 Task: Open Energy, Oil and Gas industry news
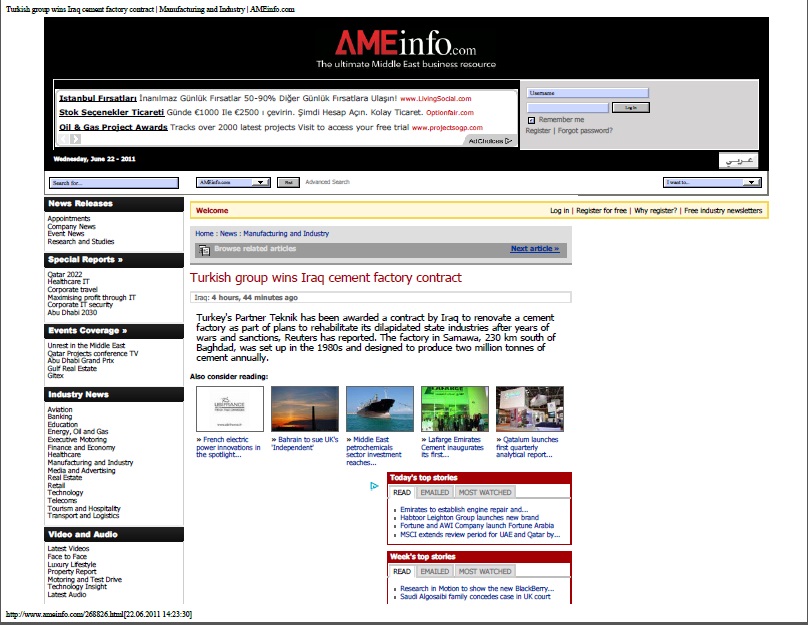click(78, 432)
